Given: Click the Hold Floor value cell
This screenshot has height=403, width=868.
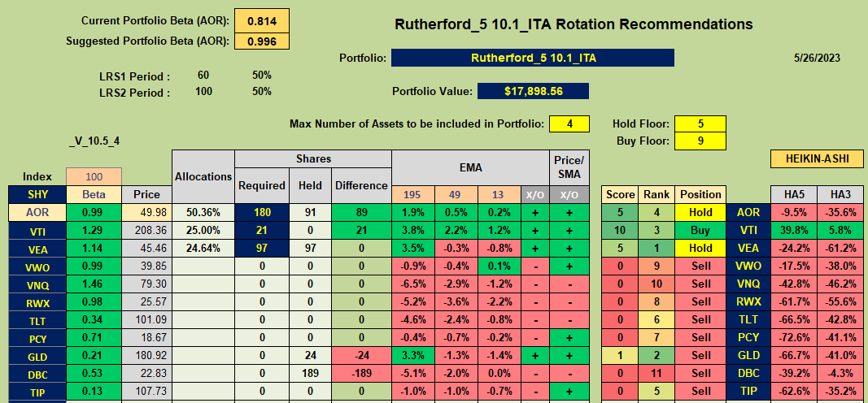Looking at the screenshot, I should [700, 123].
